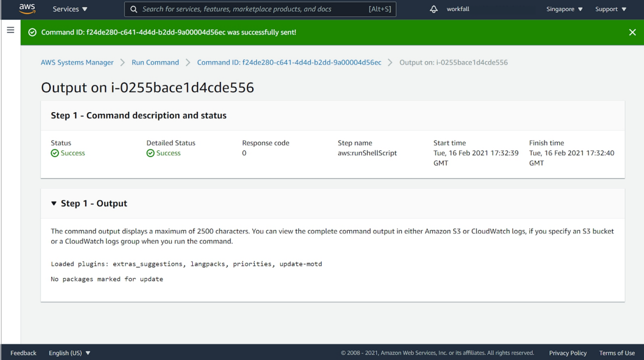Open the workfall account menu

458,9
